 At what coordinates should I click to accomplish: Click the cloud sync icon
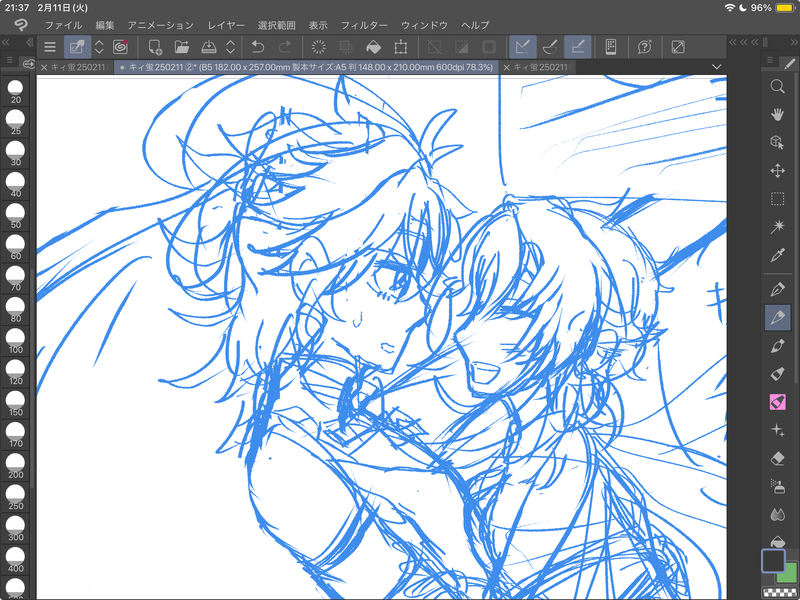(28, 65)
